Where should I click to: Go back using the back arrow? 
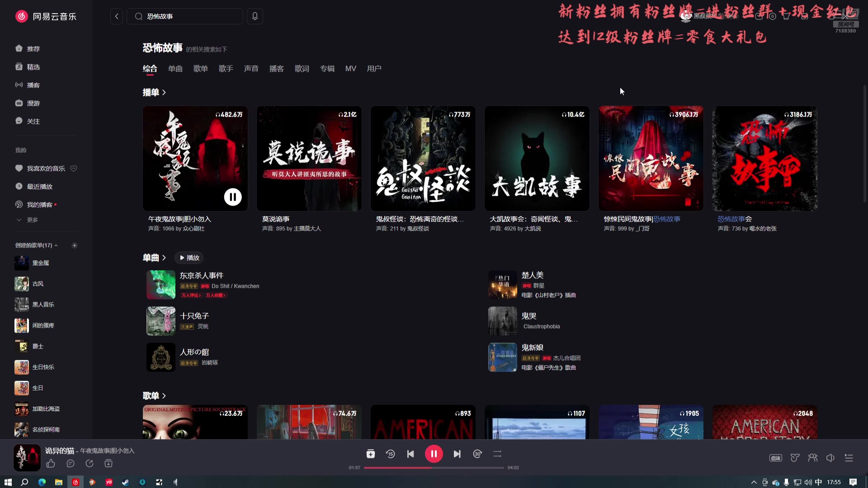[x=117, y=16]
